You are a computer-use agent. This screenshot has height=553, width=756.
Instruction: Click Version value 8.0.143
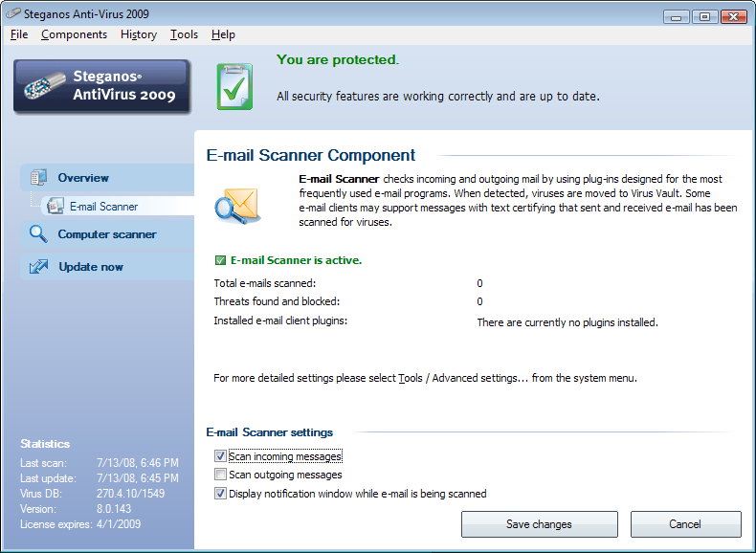tap(114, 509)
